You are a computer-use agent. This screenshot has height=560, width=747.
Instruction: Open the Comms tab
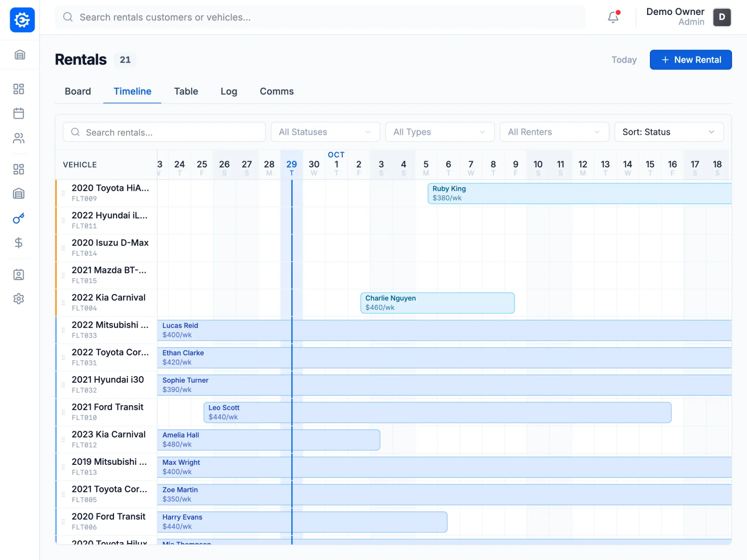(x=277, y=91)
